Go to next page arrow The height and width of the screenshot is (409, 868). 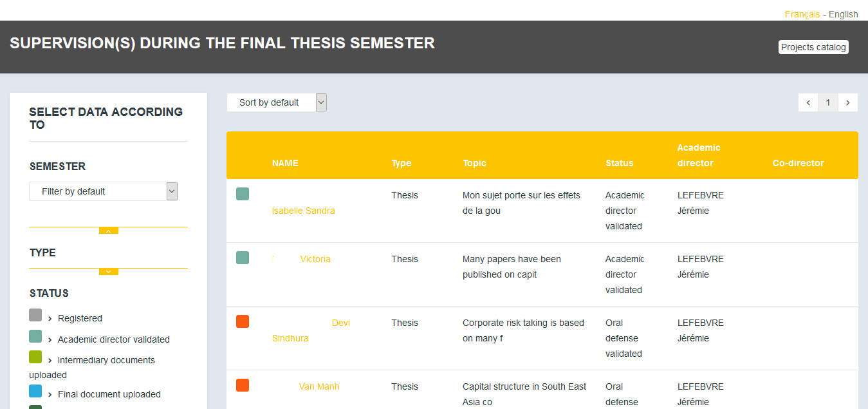(848, 102)
